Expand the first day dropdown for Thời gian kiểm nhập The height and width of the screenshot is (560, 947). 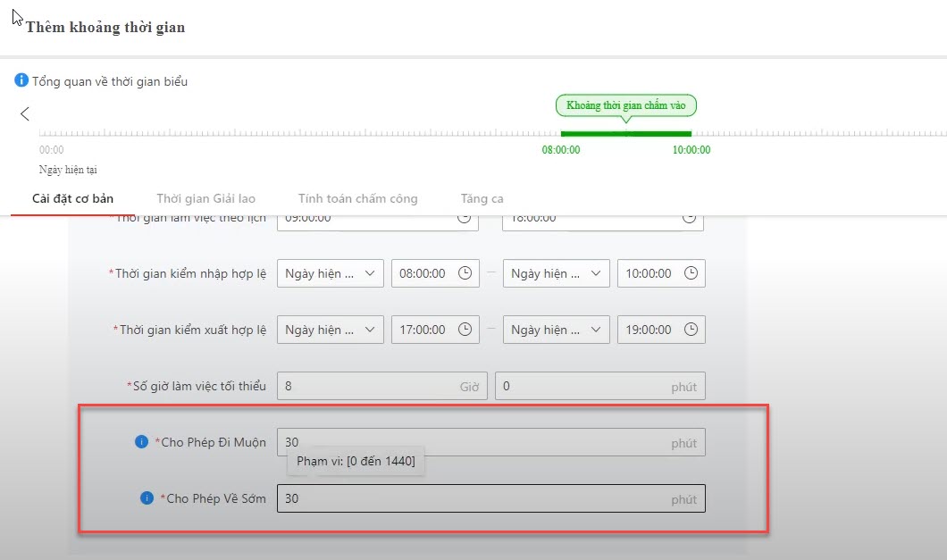[x=330, y=274]
